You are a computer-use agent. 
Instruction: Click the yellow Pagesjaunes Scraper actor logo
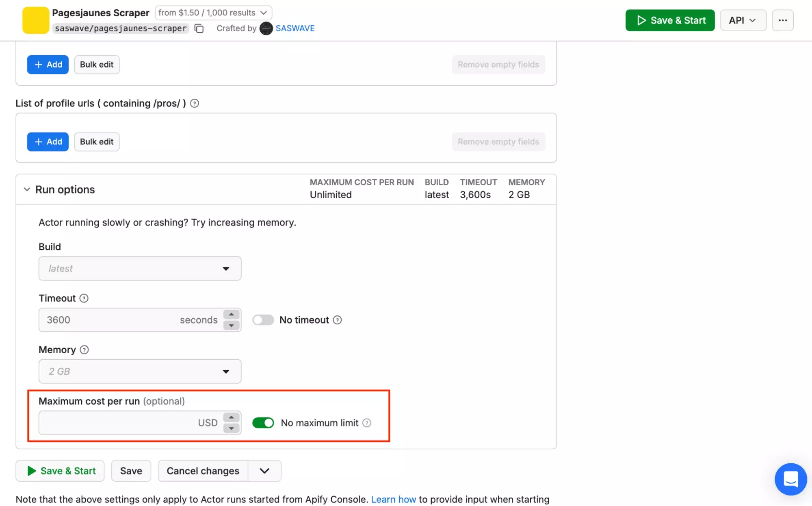pos(35,20)
